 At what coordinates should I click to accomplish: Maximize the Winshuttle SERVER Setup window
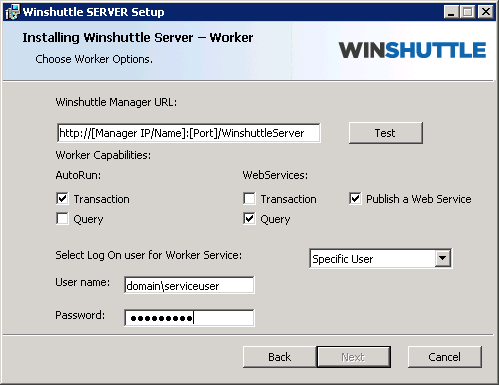coord(467,12)
